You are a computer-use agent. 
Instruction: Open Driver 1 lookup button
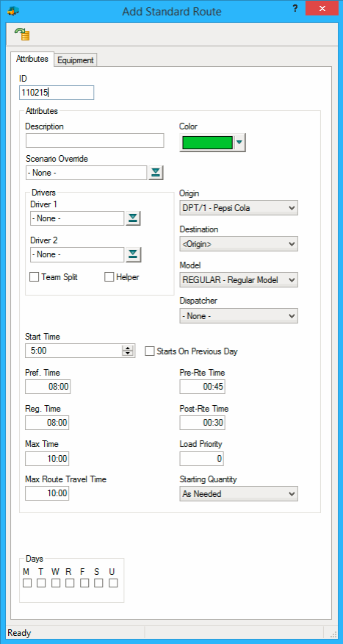click(x=133, y=218)
